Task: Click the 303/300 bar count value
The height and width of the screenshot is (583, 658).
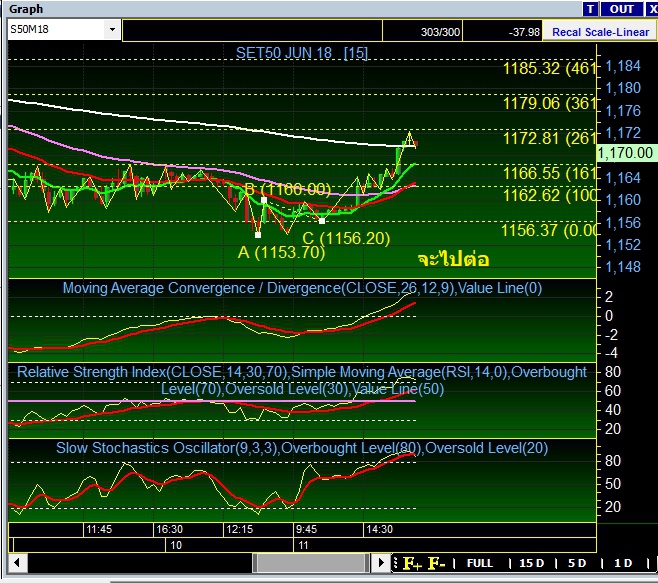Action: (440, 32)
